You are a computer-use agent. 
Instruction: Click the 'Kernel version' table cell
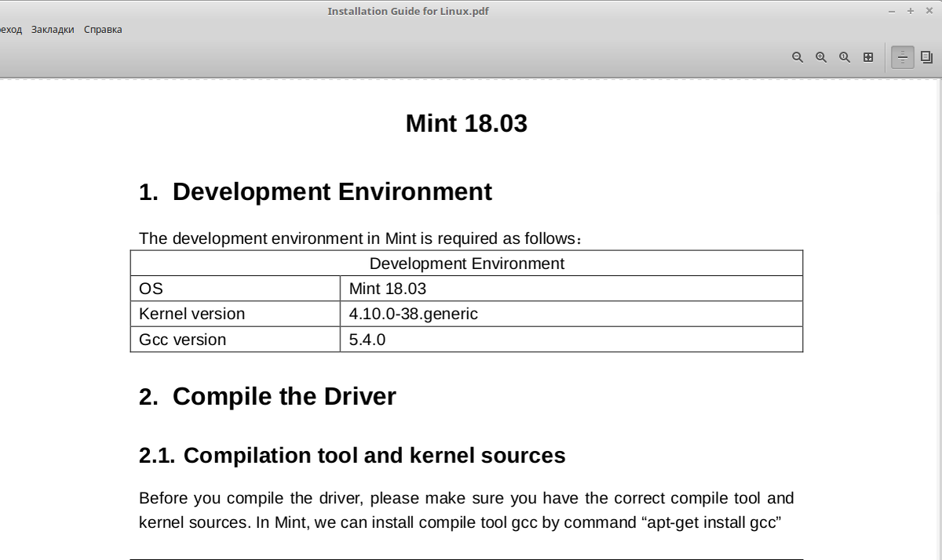tap(235, 314)
